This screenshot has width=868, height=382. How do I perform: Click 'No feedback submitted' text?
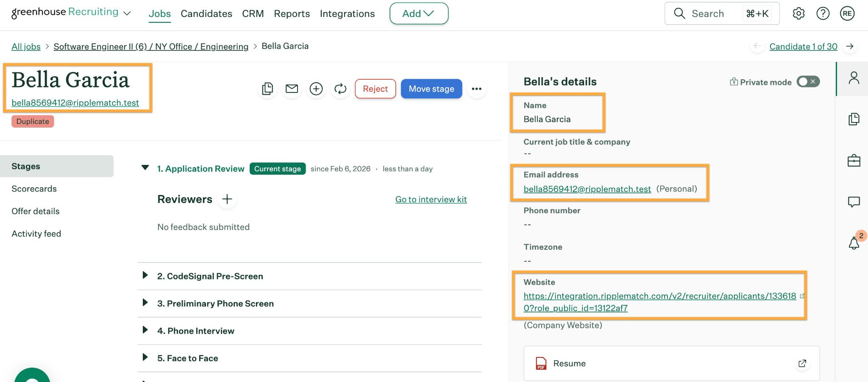point(203,227)
